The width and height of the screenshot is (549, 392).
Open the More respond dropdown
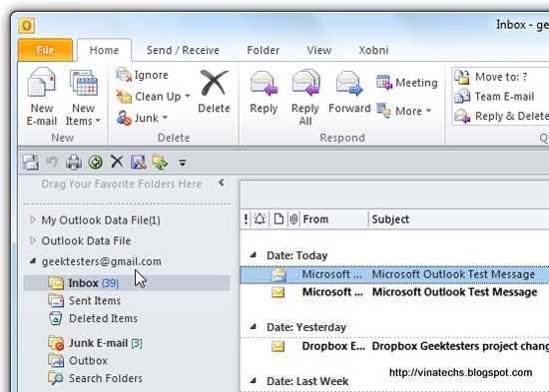coord(404,111)
